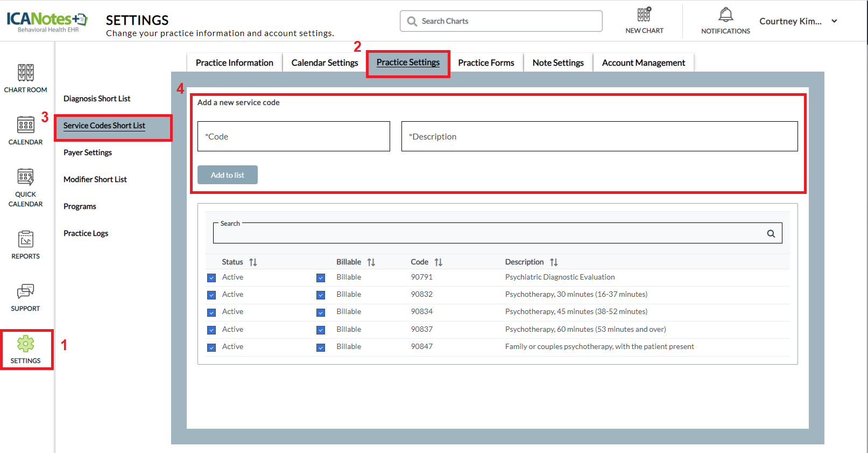This screenshot has width=868, height=453.
Task: Click into the Code input field
Action: pyautogui.click(x=293, y=136)
